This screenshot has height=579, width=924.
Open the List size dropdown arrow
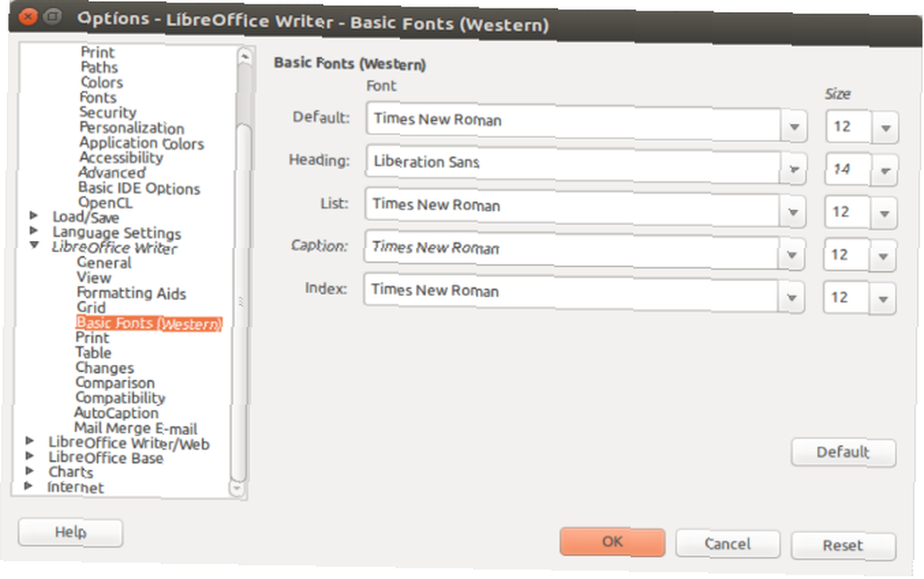click(x=884, y=214)
